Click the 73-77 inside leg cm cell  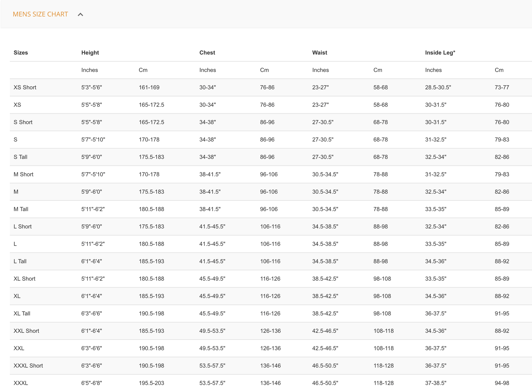tap(502, 87)
